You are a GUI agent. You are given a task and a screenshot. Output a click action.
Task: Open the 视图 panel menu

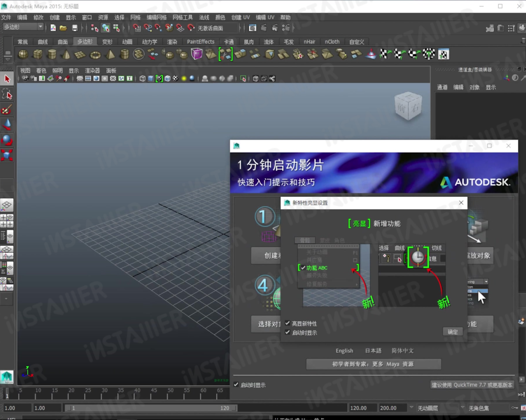25,71
